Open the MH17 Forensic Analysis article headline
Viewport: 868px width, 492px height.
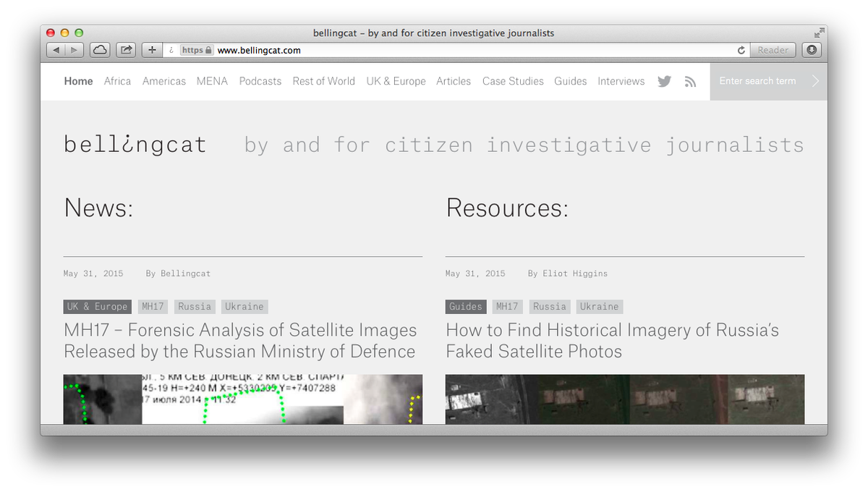(240, 341)
